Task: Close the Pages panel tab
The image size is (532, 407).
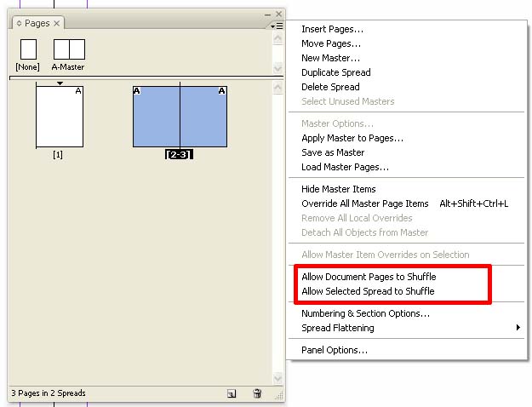Action: click(57, 23)
